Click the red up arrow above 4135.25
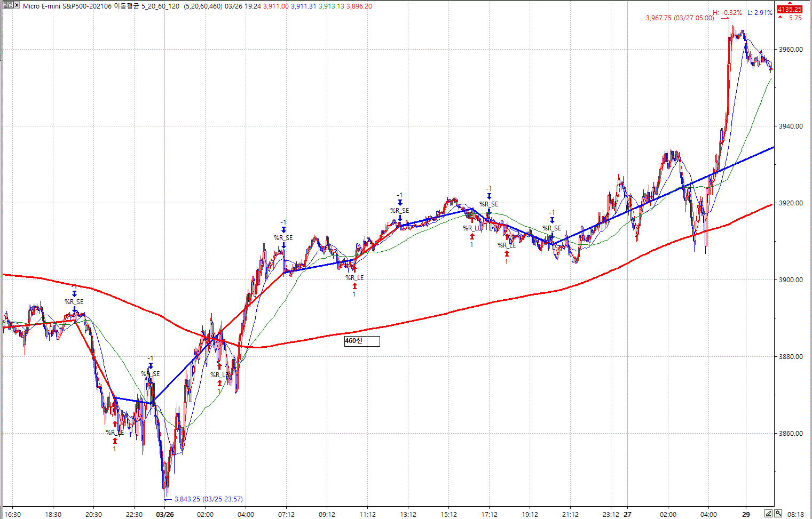 point(780,18)
